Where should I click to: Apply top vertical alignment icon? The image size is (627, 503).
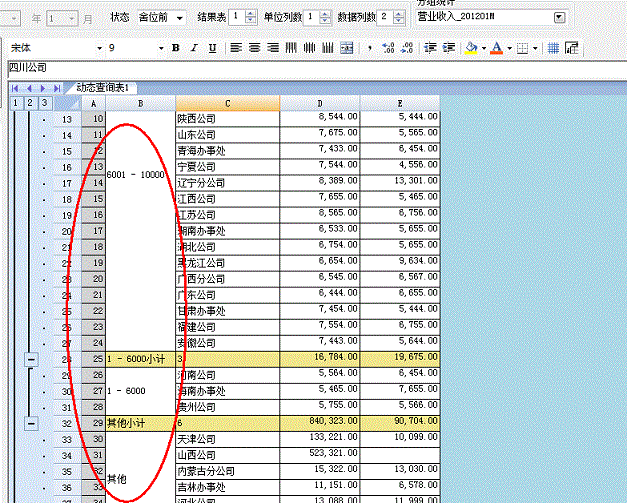(x=291, y=48)
